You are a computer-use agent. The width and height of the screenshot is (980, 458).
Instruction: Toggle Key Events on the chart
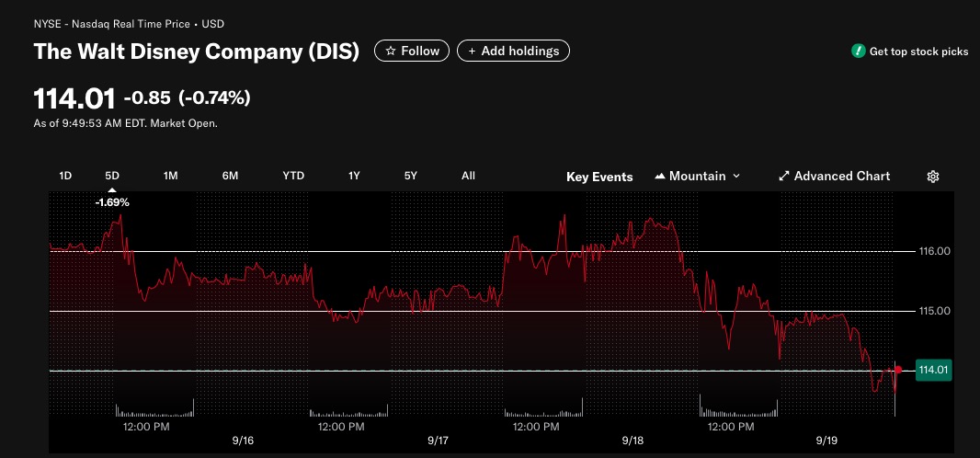[599, 177]
